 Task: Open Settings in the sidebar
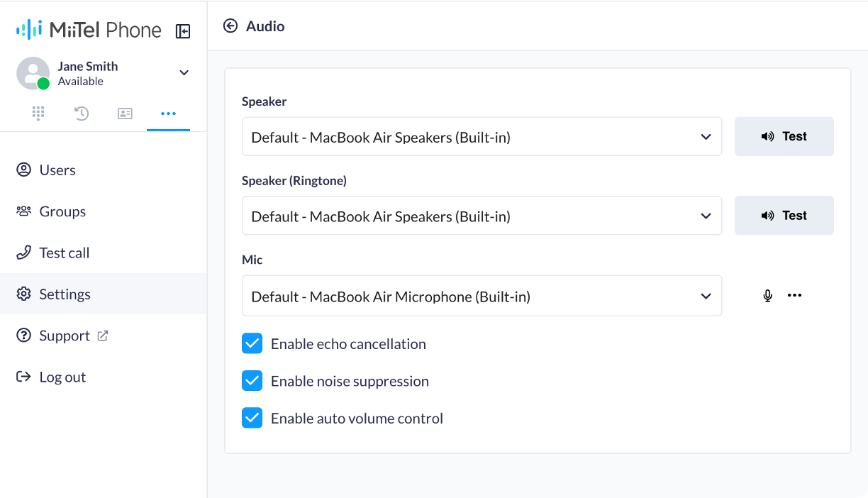[104, 294]
